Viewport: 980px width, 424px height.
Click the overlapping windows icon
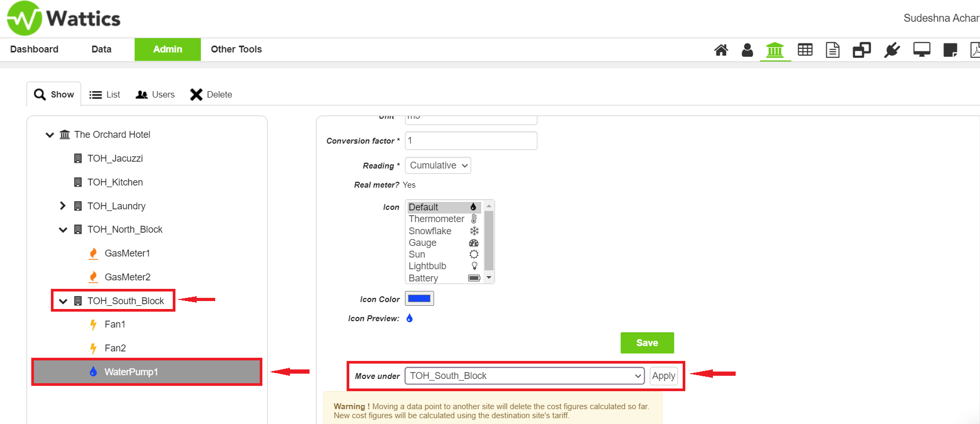pyautogui.click(x=861, y=50)
